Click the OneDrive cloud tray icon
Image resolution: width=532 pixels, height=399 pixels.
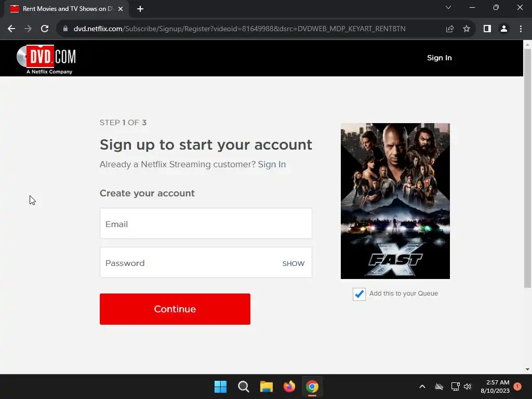coord(439,387)
